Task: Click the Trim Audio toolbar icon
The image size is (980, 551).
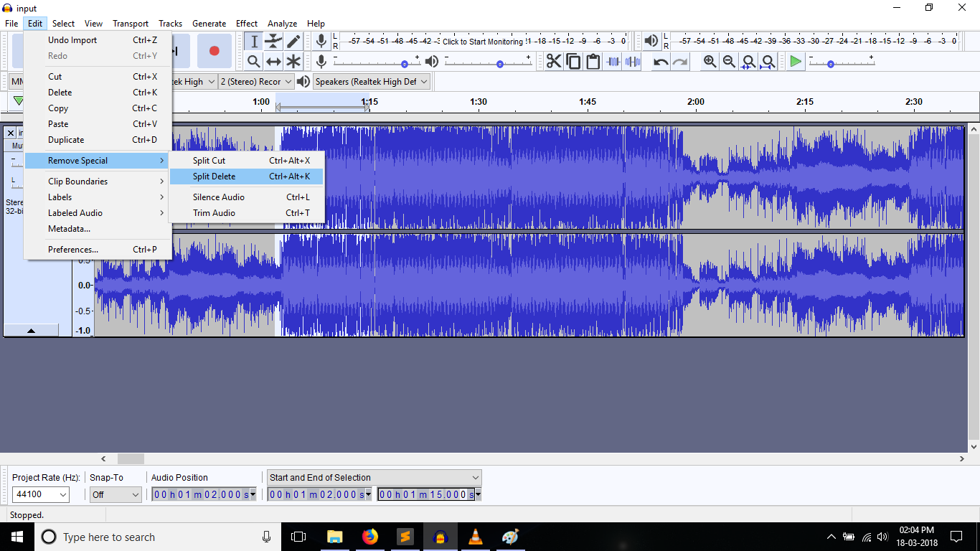Action: click(x=613, y=62)
